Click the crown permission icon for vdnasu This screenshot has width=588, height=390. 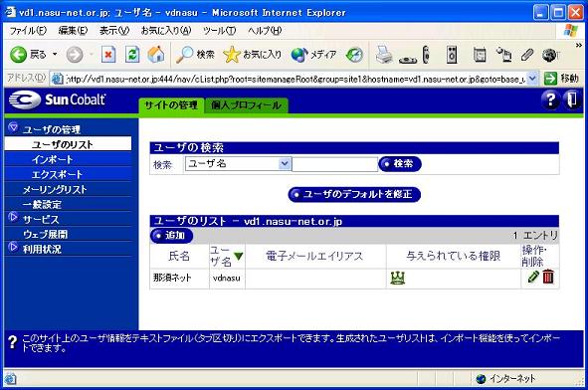398,278
